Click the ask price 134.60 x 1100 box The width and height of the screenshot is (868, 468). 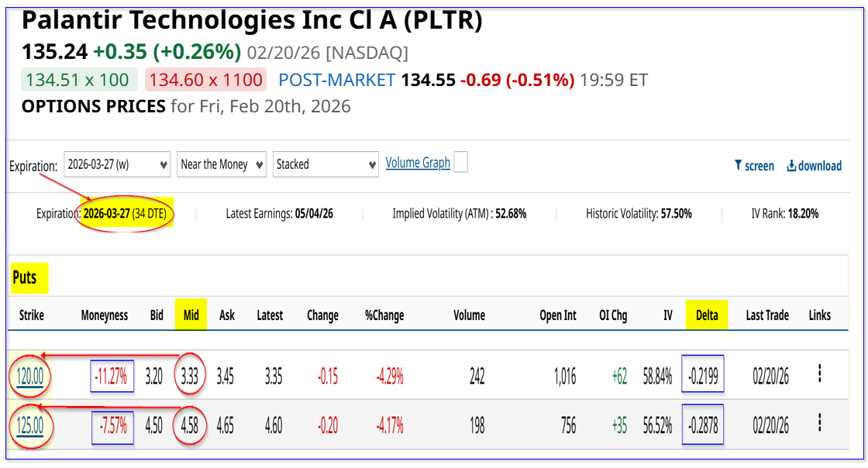tap(205, 80)
